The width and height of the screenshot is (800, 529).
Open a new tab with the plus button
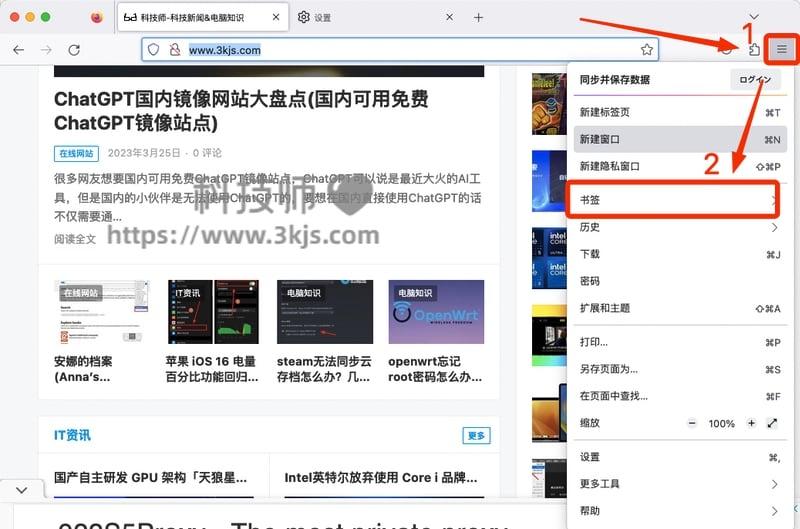478,17
